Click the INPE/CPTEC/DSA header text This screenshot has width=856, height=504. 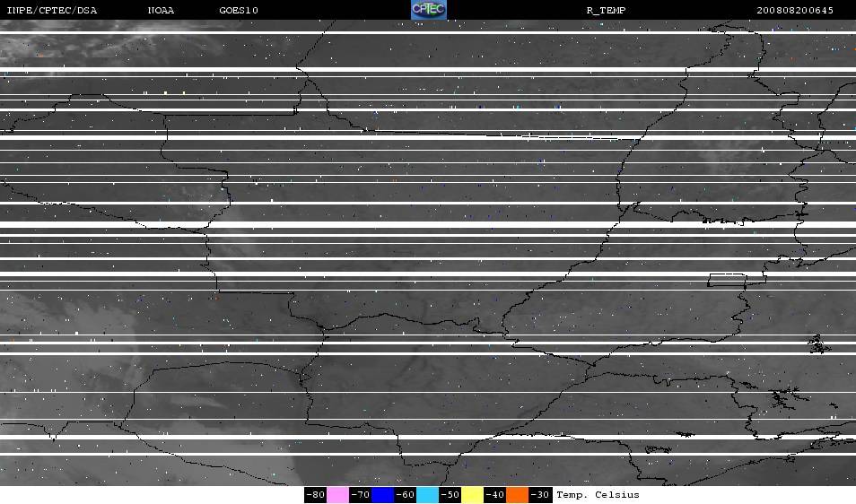coord(52,11)
